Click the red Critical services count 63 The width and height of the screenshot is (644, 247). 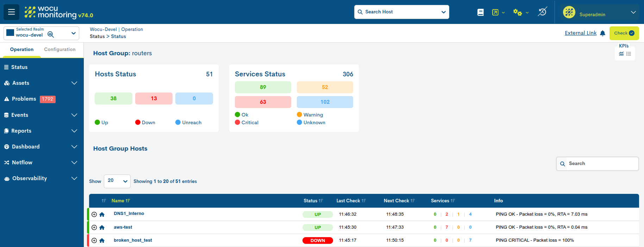pyautogui.click(x=263, y=102)
